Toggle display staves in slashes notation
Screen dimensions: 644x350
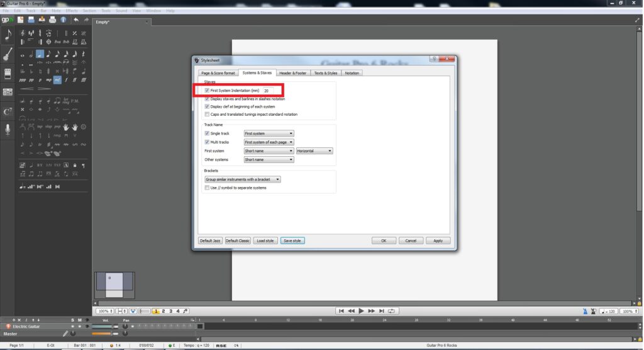point(207,99)
